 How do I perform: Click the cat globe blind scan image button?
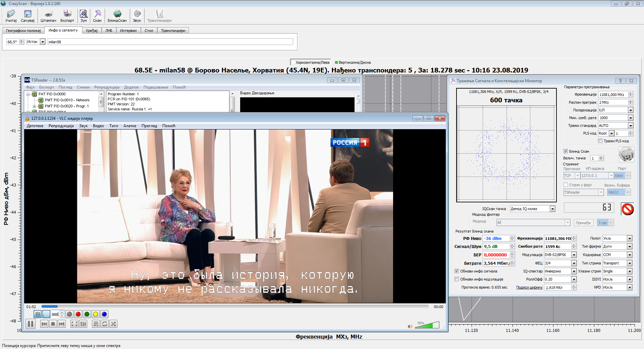[x=626, y=154]
